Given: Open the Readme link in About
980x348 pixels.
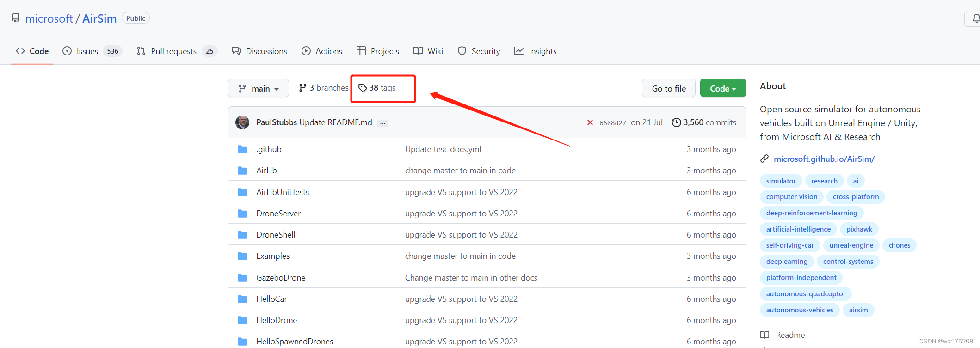Looking at the screenshot, I should tap(783, 335).
